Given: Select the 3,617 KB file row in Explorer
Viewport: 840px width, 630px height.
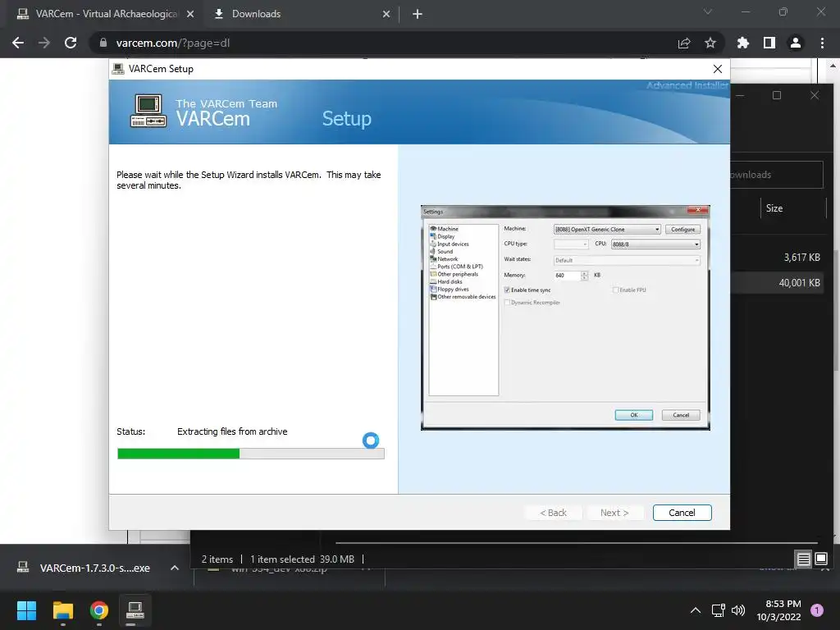Looking at the screenshot, I should point(778,257).
